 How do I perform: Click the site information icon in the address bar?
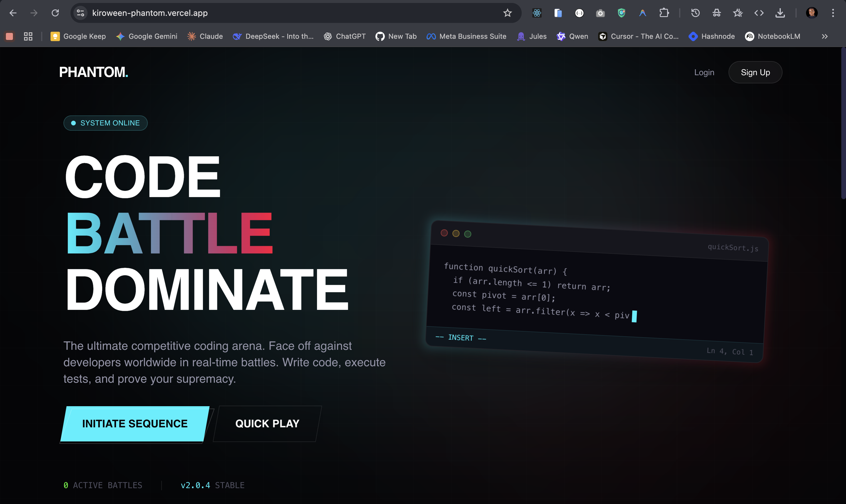80,13
